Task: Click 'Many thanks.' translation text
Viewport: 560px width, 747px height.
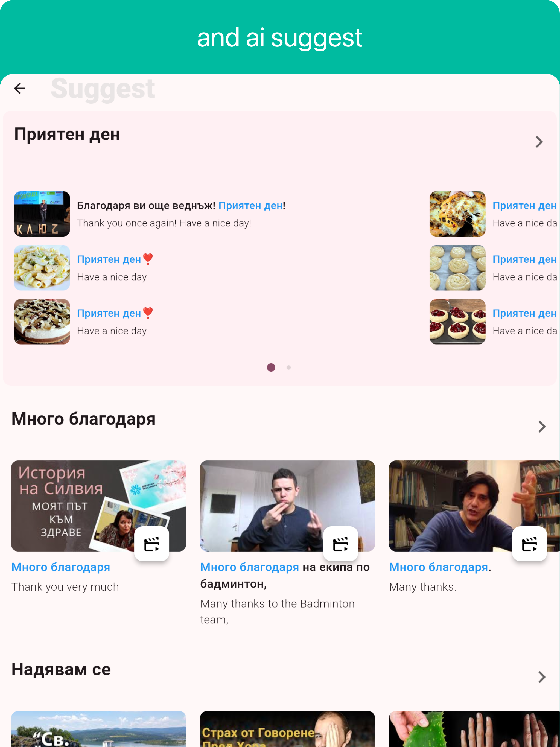Action: 423,587
